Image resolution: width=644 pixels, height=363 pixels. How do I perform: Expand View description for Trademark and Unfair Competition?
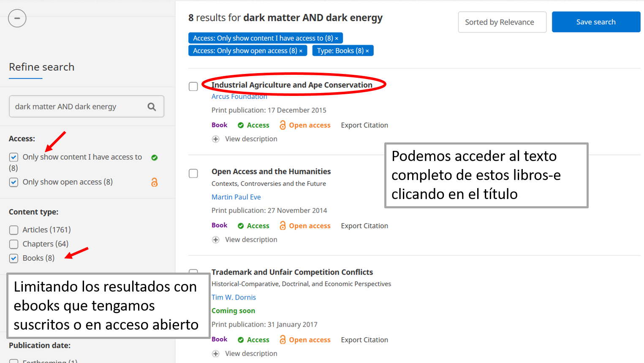click(x=251, y=354)
